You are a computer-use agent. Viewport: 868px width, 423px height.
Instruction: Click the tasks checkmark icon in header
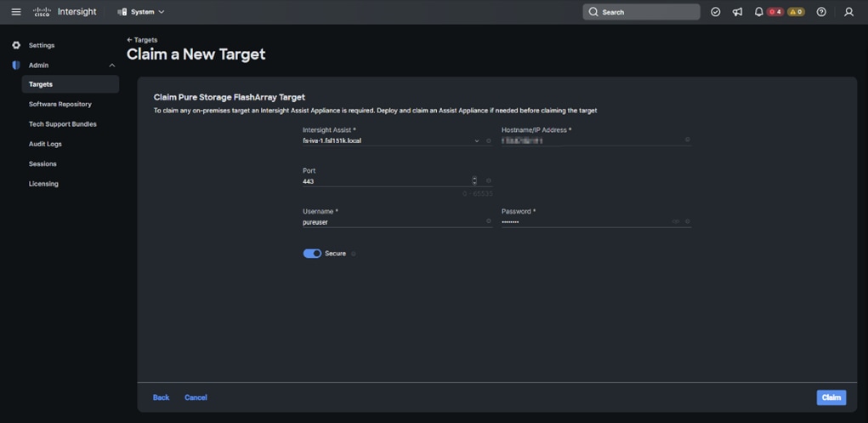pos(716,12)
